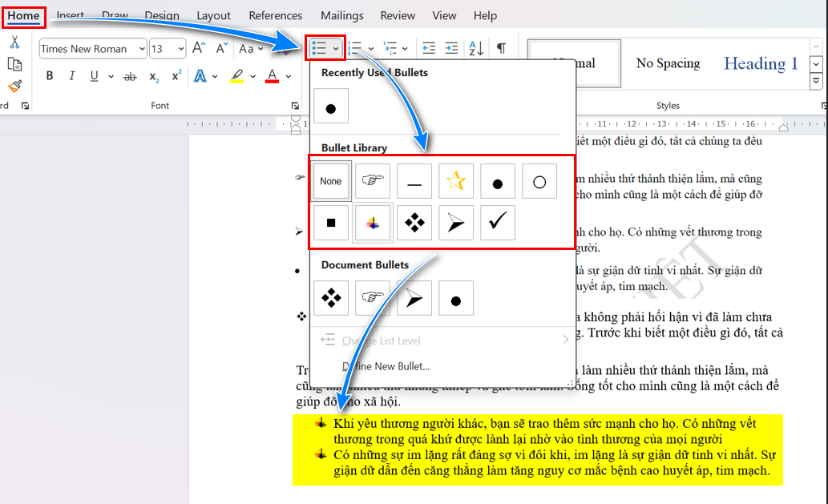The height and width of the screenshot is (504, 828).
Task: Select the Format Painter brush icon
Action: 14,86
